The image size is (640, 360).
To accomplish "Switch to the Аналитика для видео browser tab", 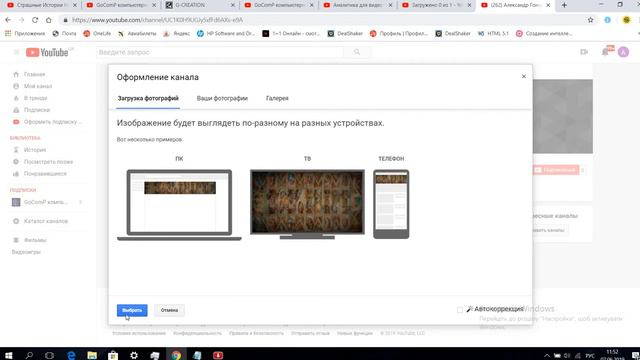I will point(358,5).
